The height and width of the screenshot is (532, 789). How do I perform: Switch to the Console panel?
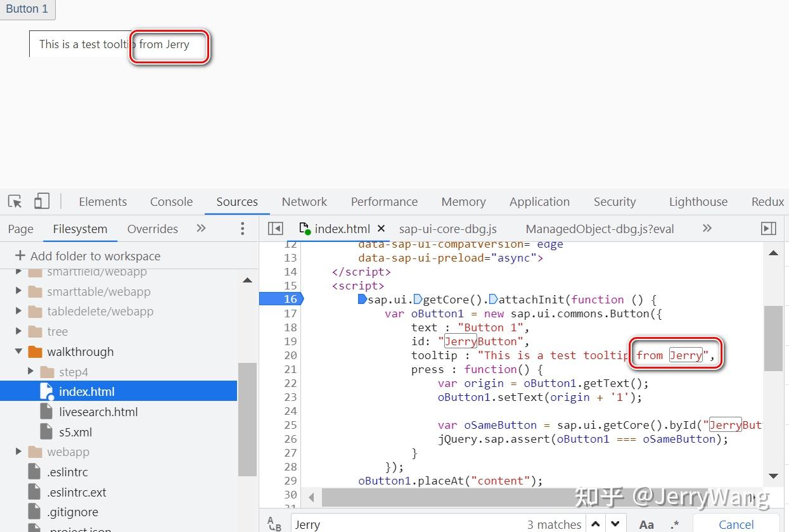pyautogui.click(x=171, y=201)
